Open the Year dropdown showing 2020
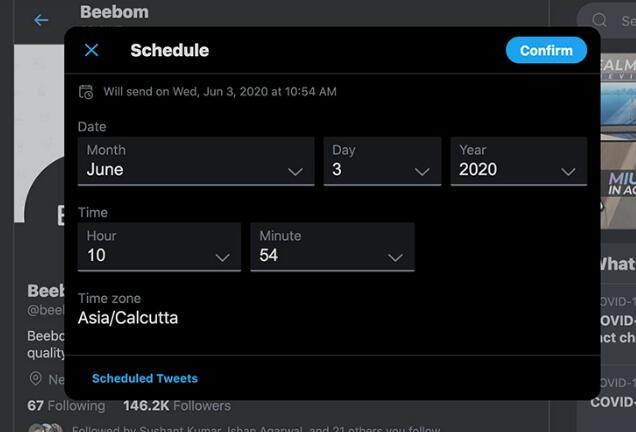Viewport: 636px width, 432px height. (x=519, y=161)
